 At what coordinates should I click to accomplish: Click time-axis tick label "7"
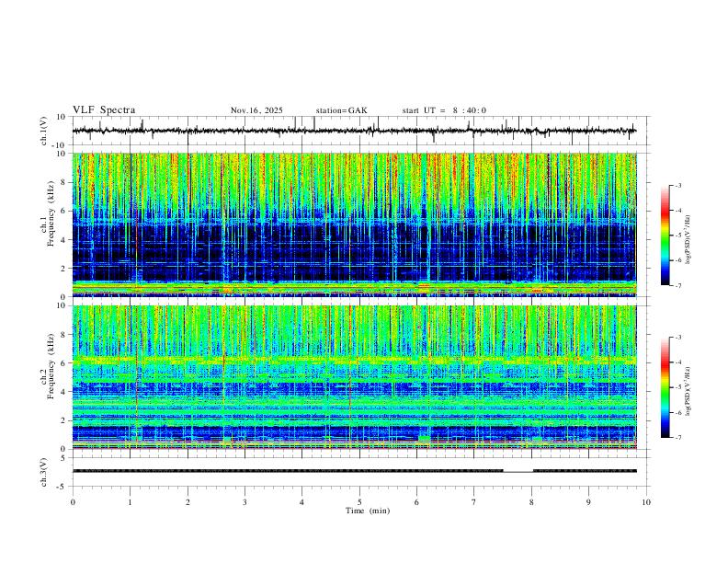click(473, 502)
